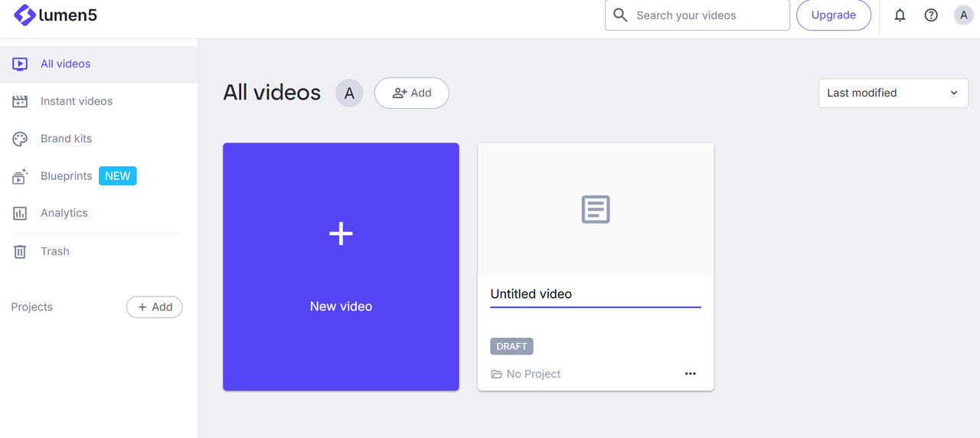
Task: Open Blueprints section
Action: point(99,176)
